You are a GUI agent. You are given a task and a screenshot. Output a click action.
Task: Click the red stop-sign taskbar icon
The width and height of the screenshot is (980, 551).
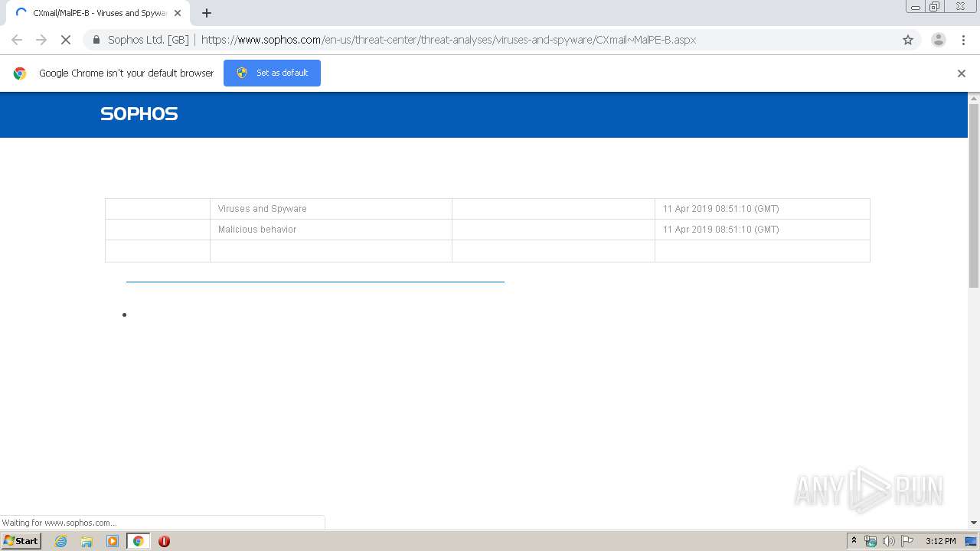coord(164,541)
